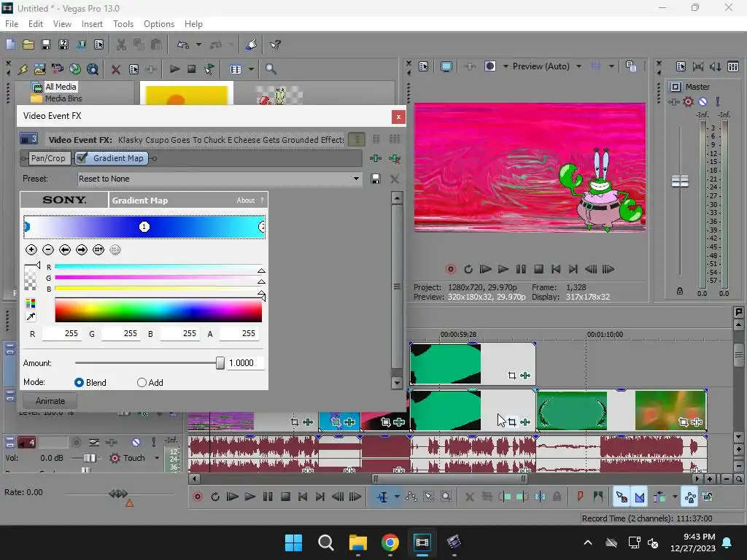
Task: Pause playback in the timeline transport bar
Action: click(268, 497)
